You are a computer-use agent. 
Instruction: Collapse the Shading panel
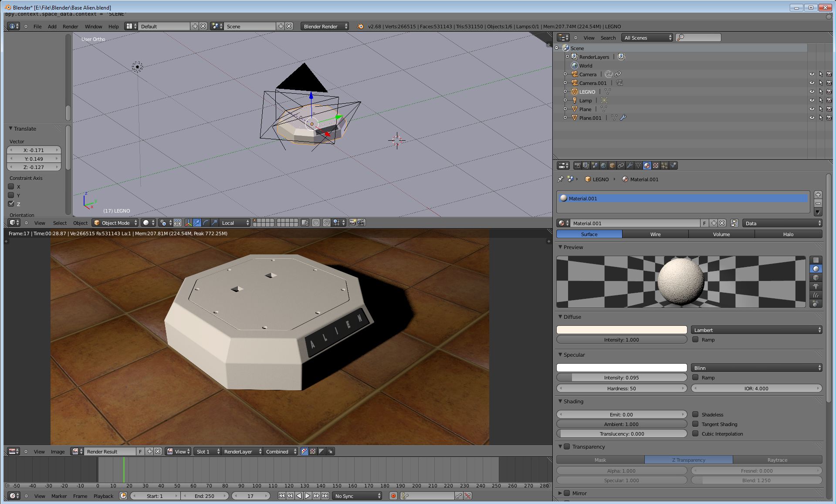tap(560, 401)
